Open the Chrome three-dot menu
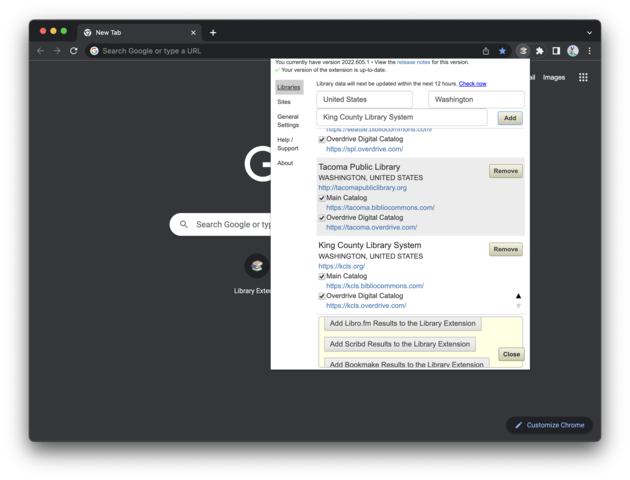 coord(589,51)
